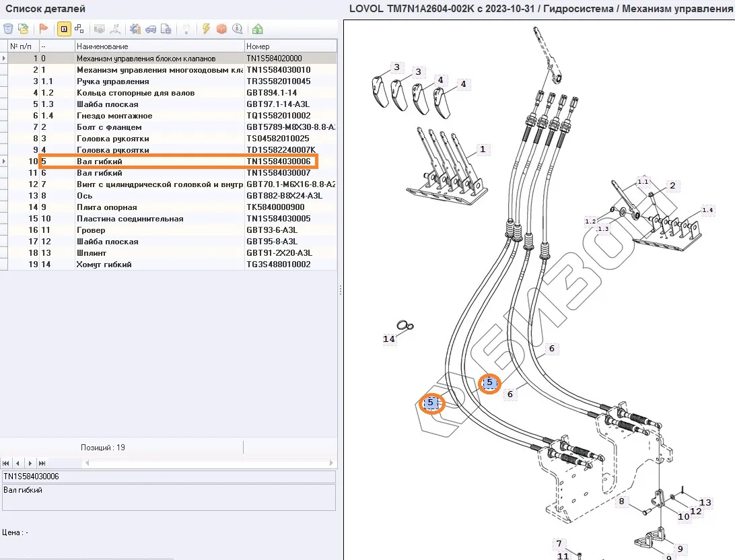Click the orange 3D box icon
This screenshot has width=735, height=560.
coord(221,29)
